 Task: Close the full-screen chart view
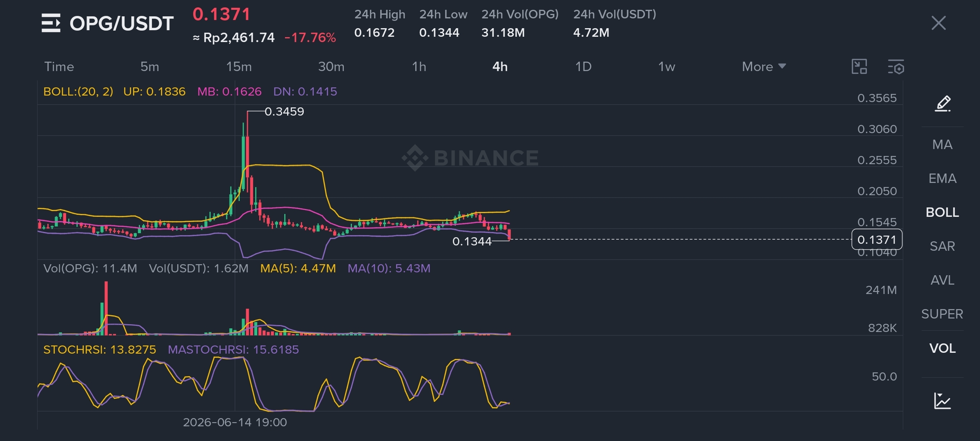click(x=939, y=23)
